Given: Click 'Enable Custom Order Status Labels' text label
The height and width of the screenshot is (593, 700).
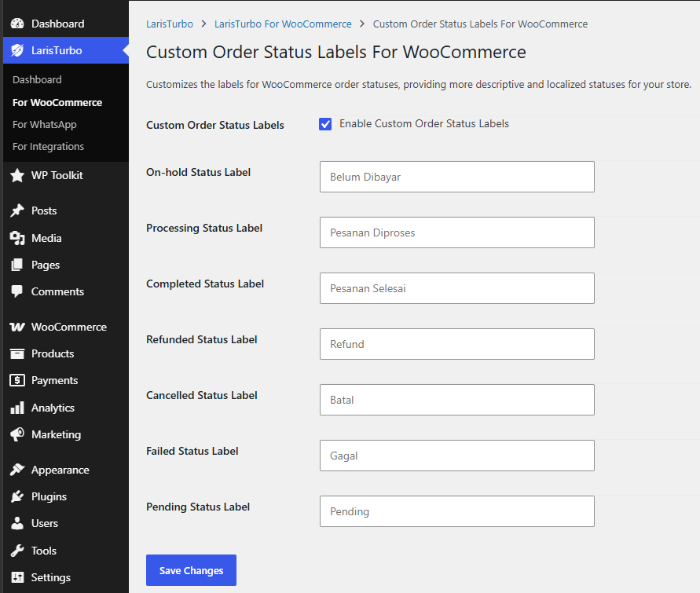Looking at the screenshot, I should click(424, 123).
